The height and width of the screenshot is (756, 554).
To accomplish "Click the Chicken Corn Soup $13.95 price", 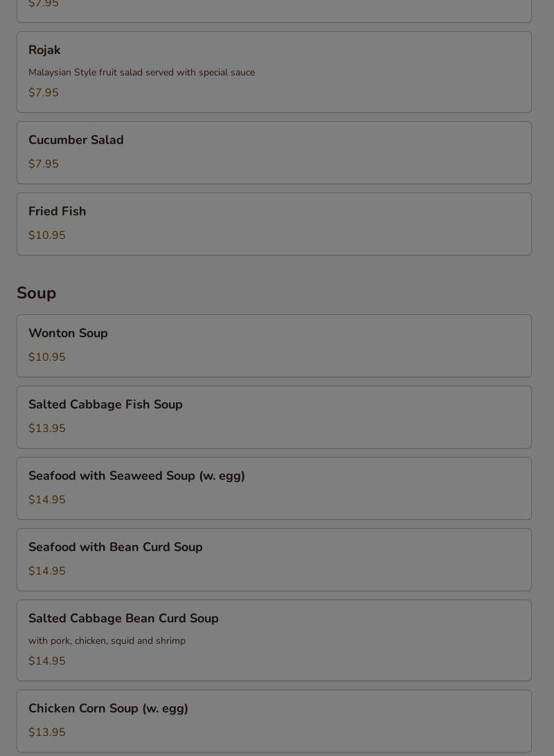I will pos(47,732).
